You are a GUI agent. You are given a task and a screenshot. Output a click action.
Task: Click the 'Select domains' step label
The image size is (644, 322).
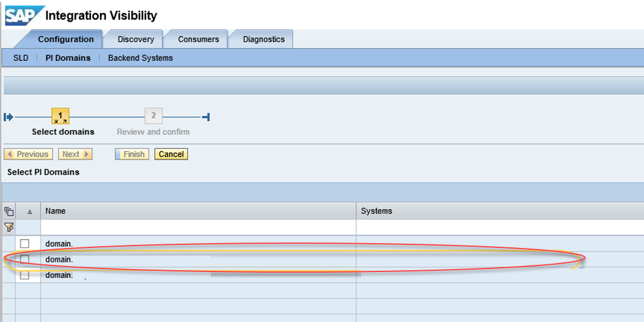(63, 132)
